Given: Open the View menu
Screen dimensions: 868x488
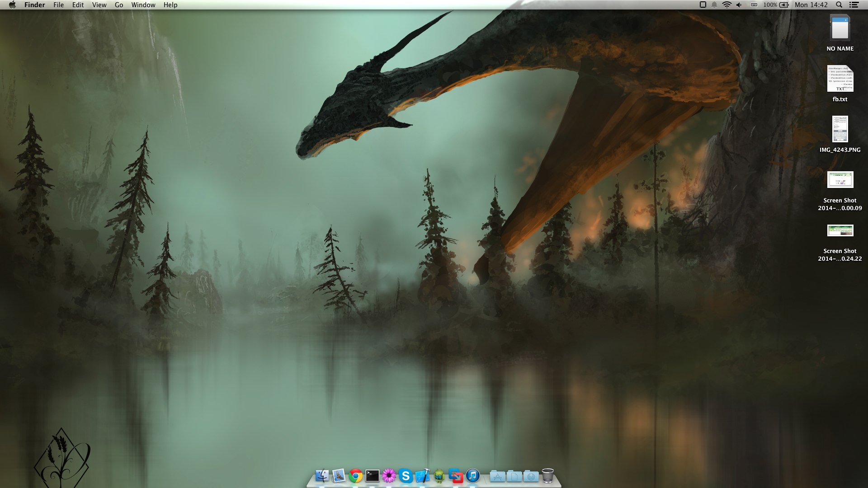Looking at the screenshot, I should 99,5.
